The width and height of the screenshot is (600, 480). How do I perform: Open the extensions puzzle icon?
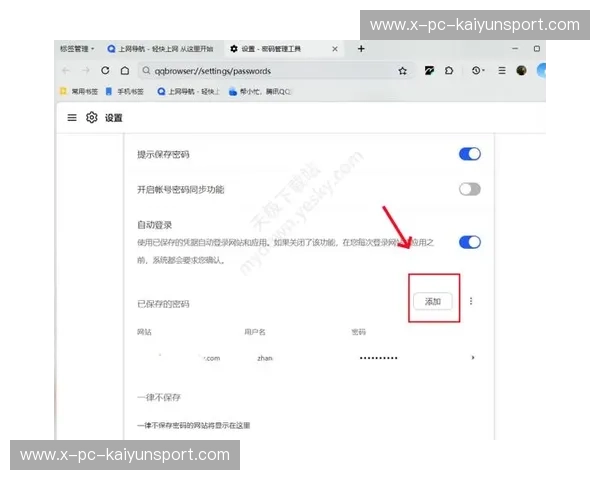coord(449,70)
